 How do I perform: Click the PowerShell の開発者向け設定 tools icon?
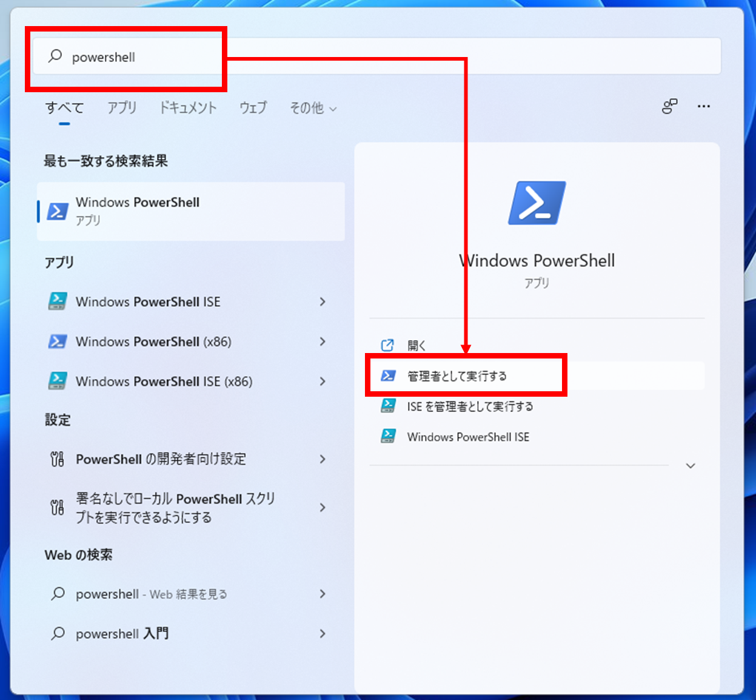(x=57, y=459)
